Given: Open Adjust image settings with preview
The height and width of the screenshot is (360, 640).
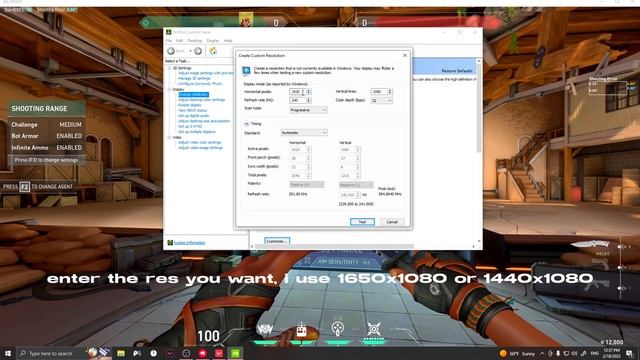Looking at the screenshot, I should pyautogui.click(x=206, y=73).
